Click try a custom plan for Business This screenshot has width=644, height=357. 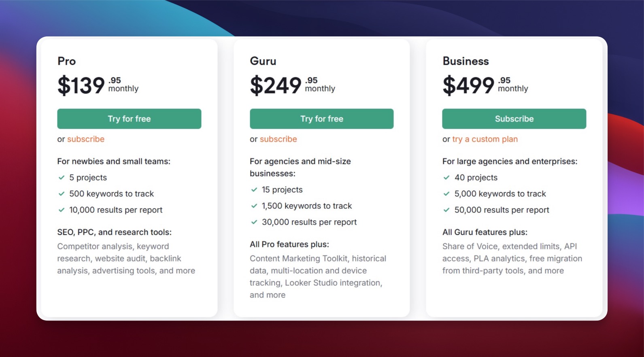click(484, 139)
